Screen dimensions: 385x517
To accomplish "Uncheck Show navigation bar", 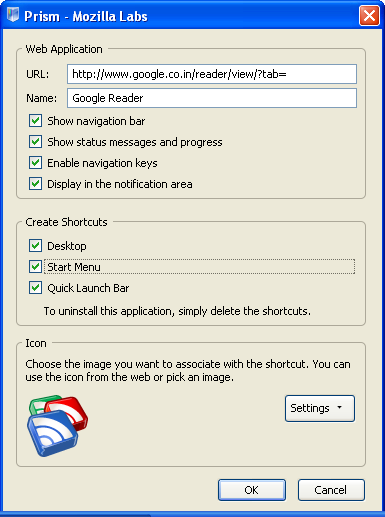I will (x=35, y=121).
